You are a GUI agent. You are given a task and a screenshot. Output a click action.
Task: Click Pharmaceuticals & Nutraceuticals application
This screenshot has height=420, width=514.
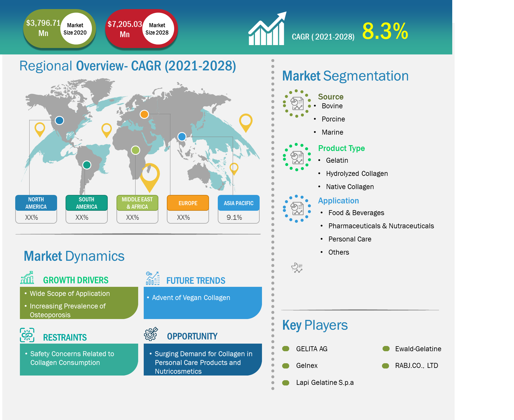click(381, 226)
